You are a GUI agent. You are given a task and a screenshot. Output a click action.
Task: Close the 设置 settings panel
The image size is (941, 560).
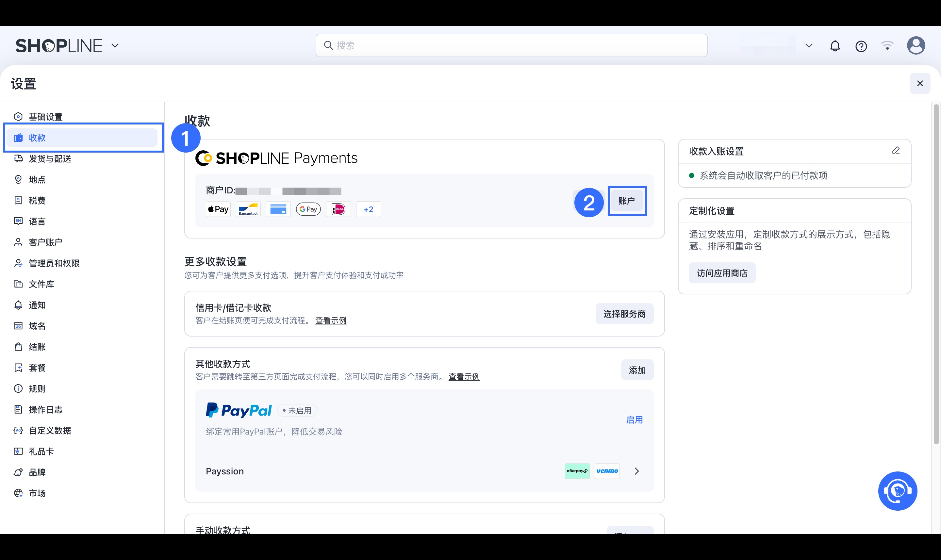coord(920,83)
